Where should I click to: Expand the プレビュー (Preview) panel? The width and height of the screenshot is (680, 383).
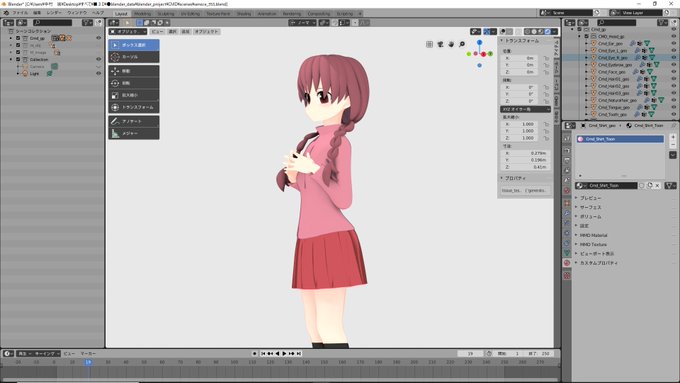590,198
